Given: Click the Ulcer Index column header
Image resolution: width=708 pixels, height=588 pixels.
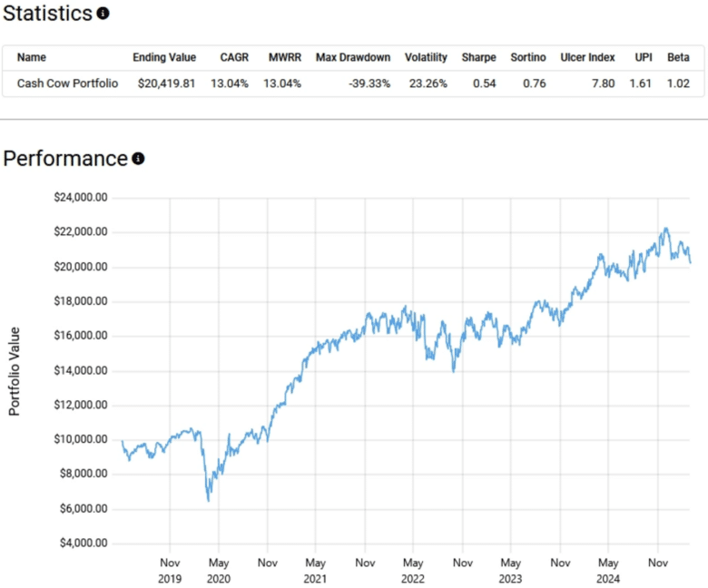Looking at the screenshot, I should coord(587,57).
